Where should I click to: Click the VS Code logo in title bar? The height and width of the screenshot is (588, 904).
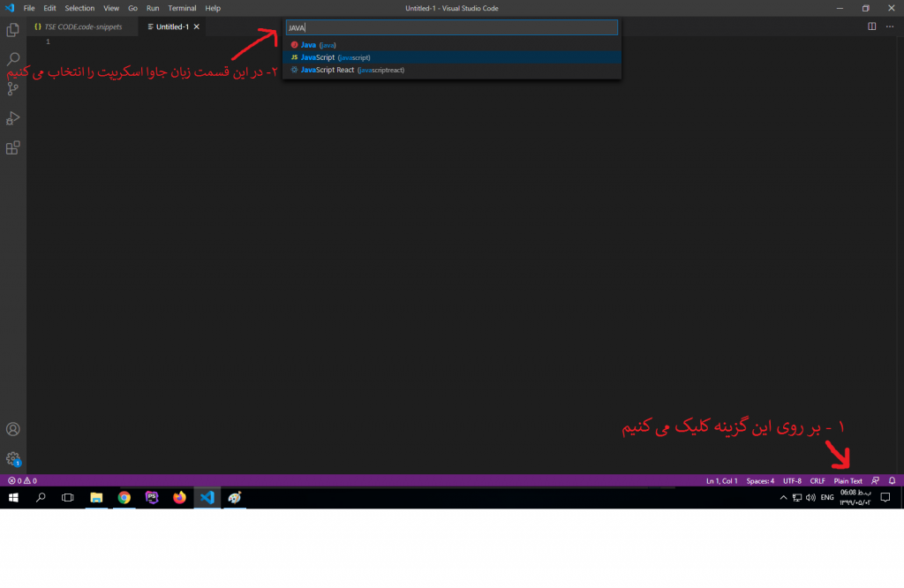pyautogui.click(x=10, y=8)
